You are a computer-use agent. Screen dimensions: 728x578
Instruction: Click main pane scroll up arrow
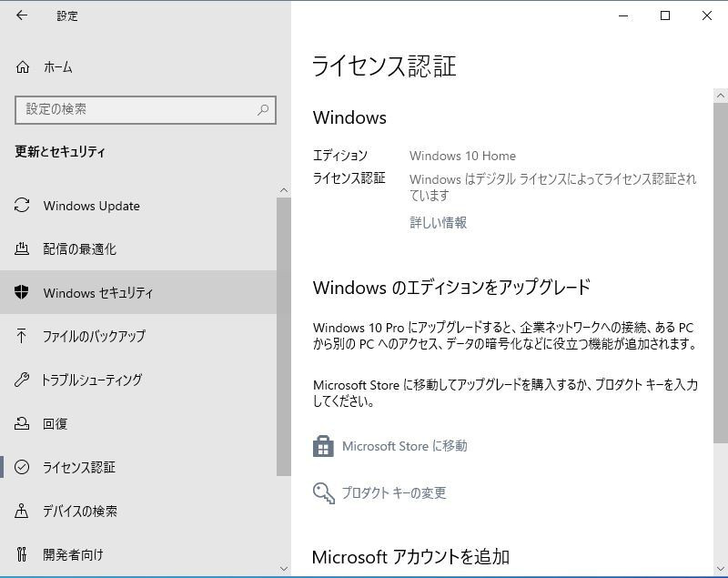coord(721,96)
